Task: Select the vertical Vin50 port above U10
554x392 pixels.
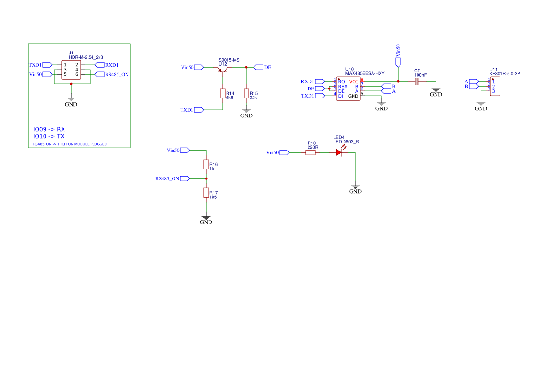Action: 398,62
